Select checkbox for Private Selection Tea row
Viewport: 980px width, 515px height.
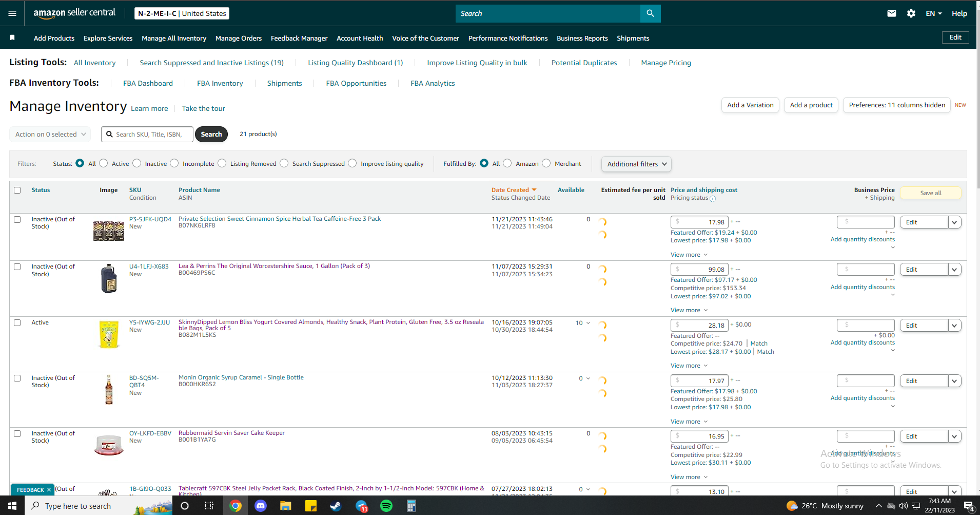[17, 219]
